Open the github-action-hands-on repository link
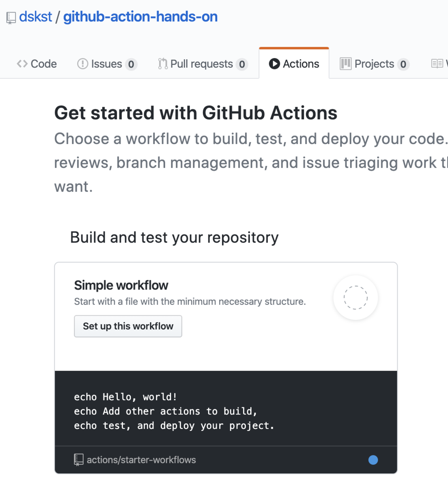448x487 pixels. [x=140, y=17]
